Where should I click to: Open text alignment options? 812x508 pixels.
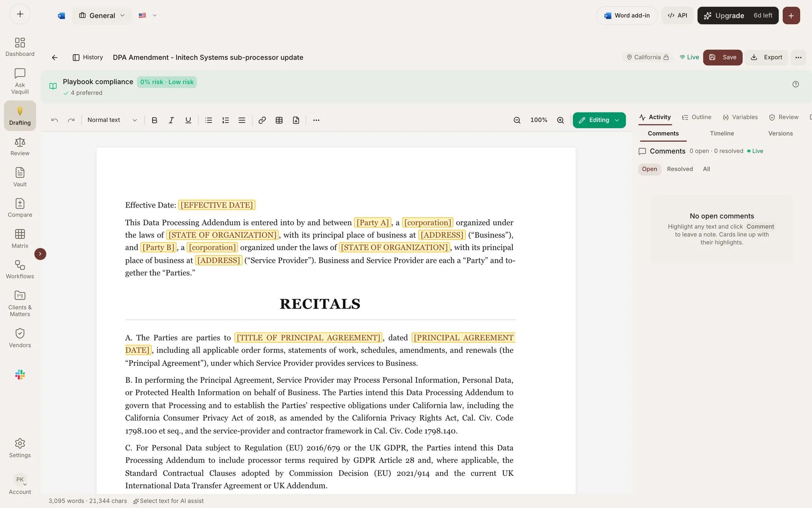pyautogui.click(x=242, y=120)
